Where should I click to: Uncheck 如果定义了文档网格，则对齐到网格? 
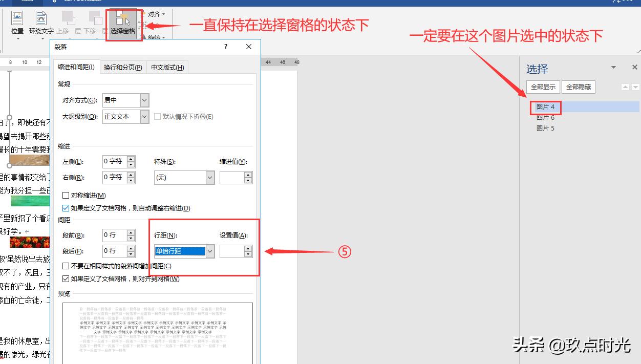pos(66,279)
